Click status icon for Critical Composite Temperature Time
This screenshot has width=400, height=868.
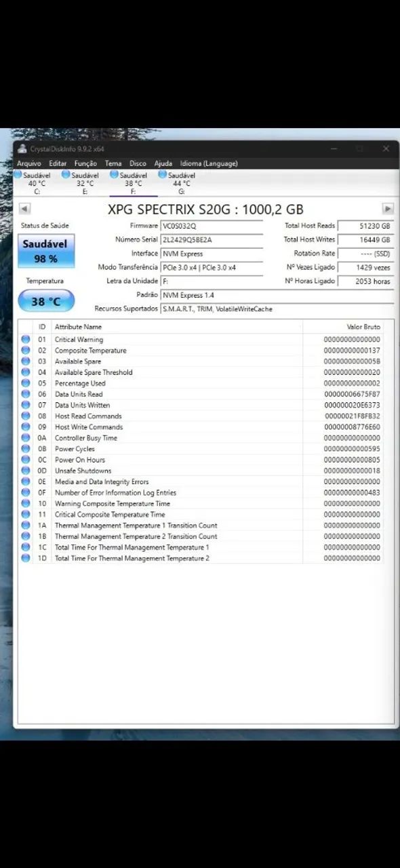[x=26, y=514]
